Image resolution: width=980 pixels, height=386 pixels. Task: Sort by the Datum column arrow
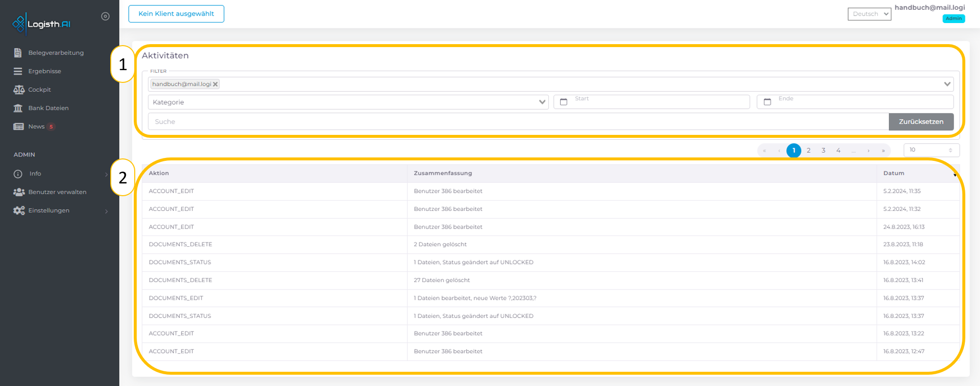pyautogui.click(x=955, y=175)
